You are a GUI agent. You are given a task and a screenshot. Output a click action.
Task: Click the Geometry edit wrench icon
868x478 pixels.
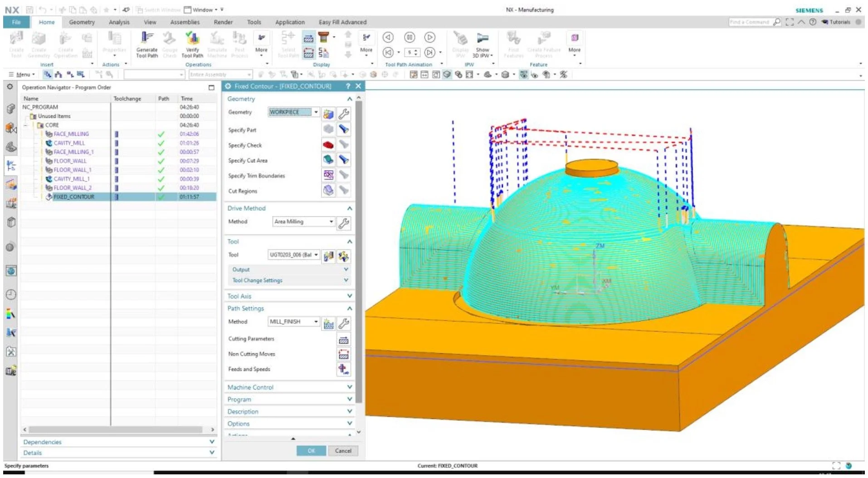(344, 113)
